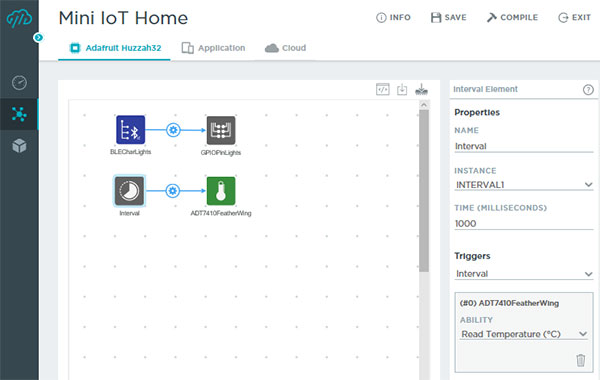This screenshot has height=380, width=600.
Task: Click the COMPILE button
Action: (x=512, y=18)
